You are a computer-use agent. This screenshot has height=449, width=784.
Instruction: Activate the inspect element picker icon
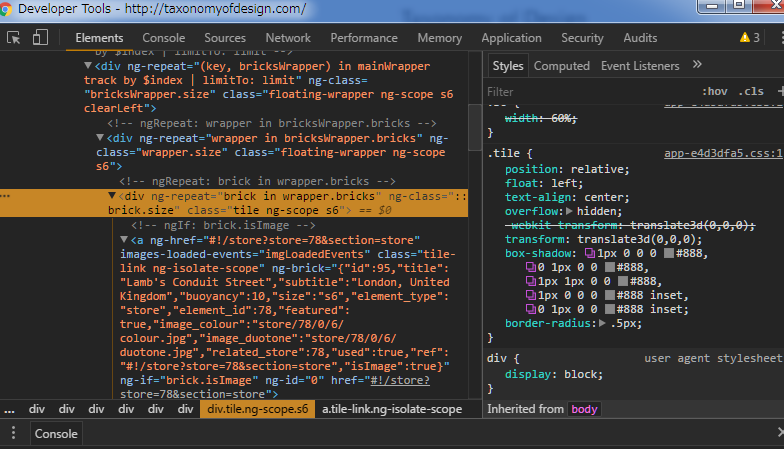14,38
